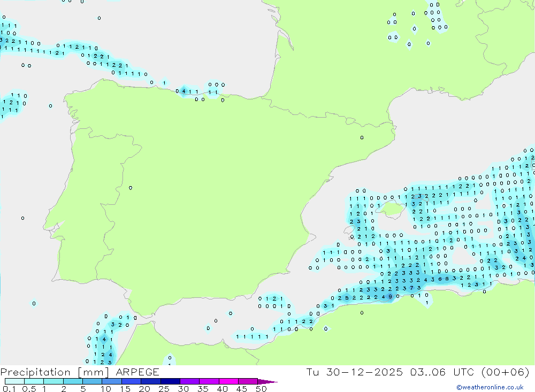Viewport: 535px width, 392px height.
Task: Click the 40–45 mm magenta legend box
Action: (x=228, y=381)
